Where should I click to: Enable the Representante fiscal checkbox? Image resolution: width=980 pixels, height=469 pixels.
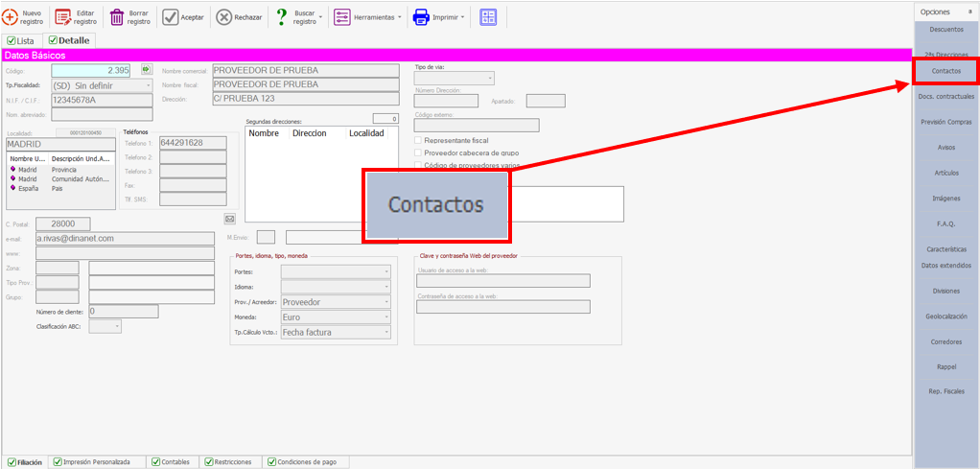pyautogui.click(x=418, y=140)
